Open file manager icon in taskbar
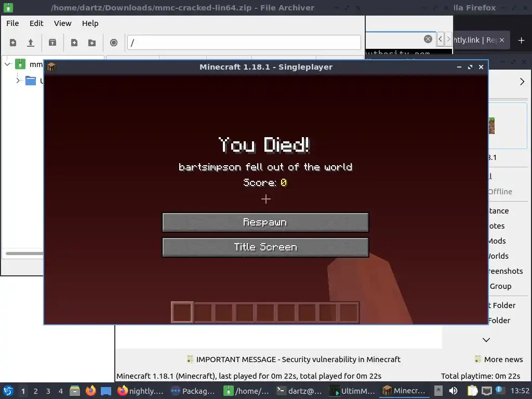The height and width of the screenshot is (399, 532). click(75, 391)
